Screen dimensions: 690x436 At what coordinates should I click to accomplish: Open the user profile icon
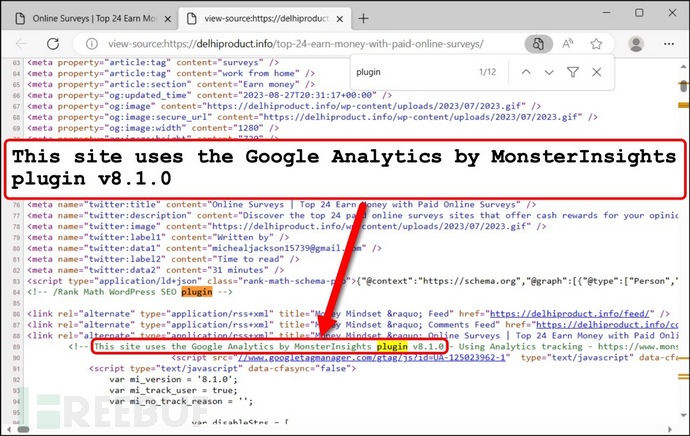pos(636,44)
